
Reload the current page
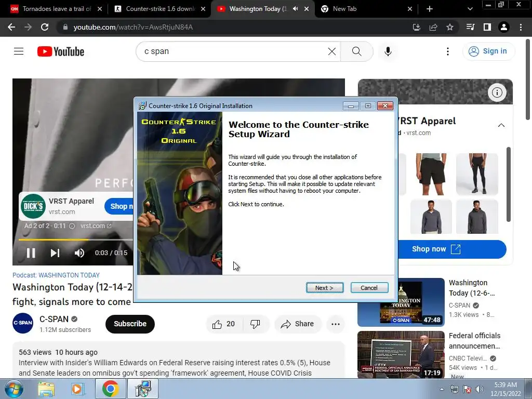pos(45,27)
